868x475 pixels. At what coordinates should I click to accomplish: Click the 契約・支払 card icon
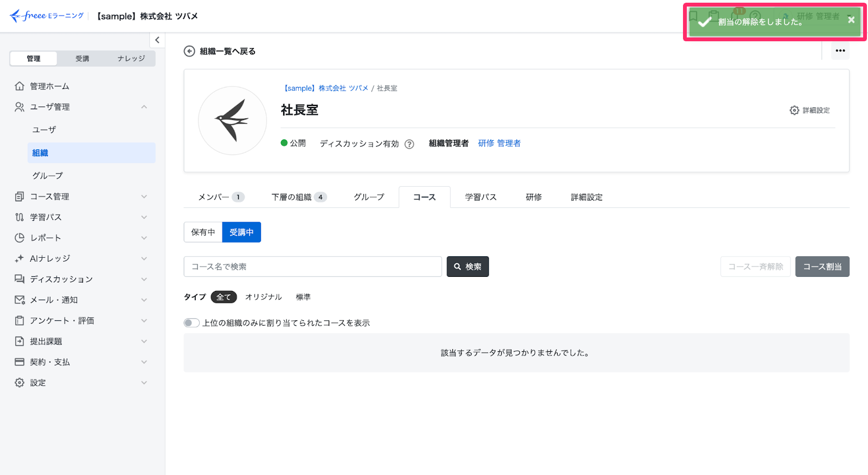tap(20, 362)
